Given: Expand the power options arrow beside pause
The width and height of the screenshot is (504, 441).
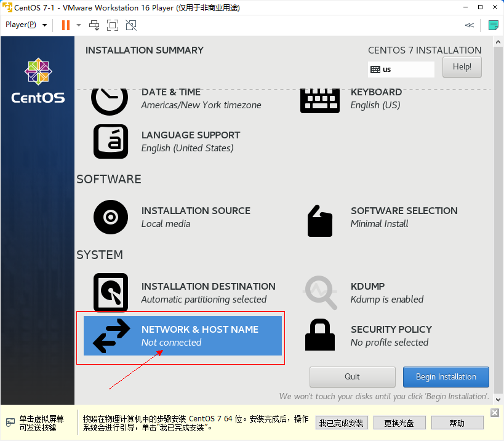Looking at the screenshot, I should coord(79,25).
